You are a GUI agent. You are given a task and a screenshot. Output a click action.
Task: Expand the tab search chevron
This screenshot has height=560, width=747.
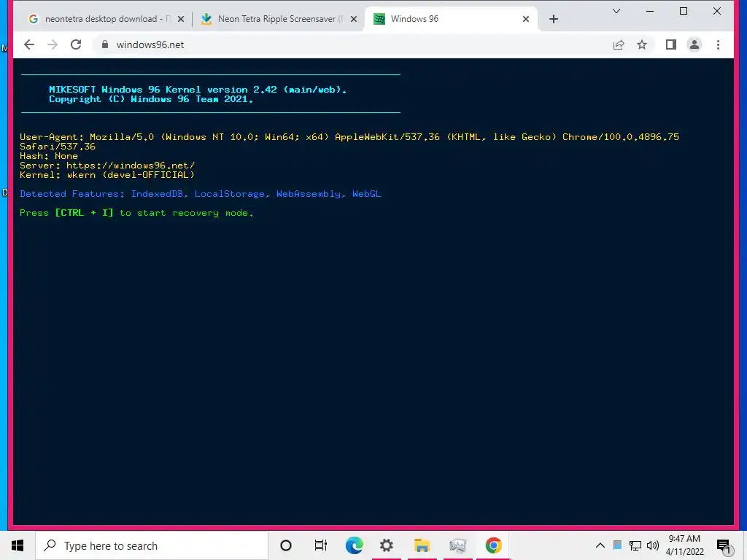[x=616, y=11]
